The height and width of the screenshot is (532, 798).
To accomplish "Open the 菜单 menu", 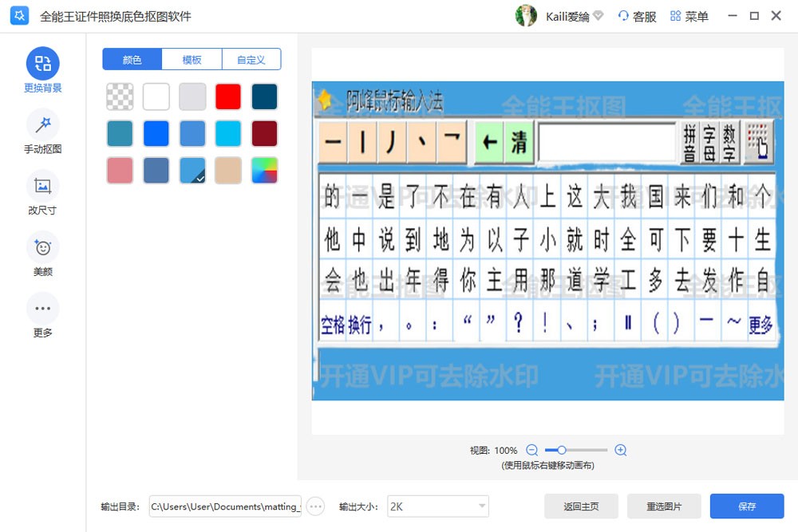I will [x=689, y=16].
